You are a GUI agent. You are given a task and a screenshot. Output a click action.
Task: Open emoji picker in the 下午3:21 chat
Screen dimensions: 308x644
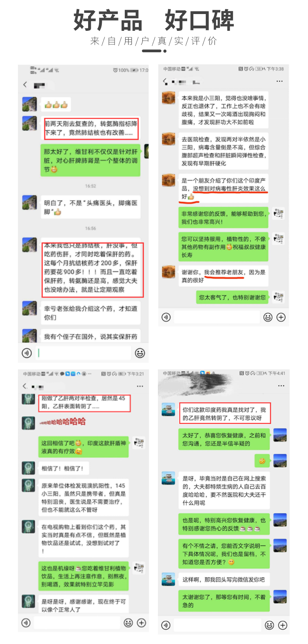tap(128, 623)
